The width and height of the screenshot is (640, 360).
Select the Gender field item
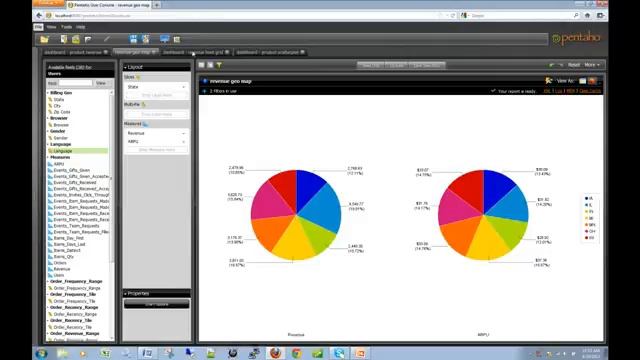point(60,138)
